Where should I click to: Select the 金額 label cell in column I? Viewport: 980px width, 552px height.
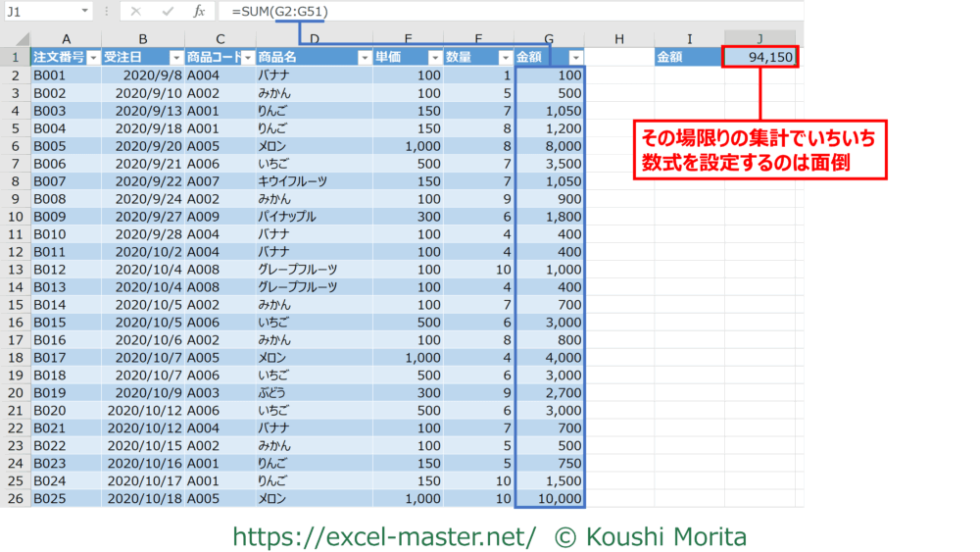pyautogui.click(x=689, y=58)
